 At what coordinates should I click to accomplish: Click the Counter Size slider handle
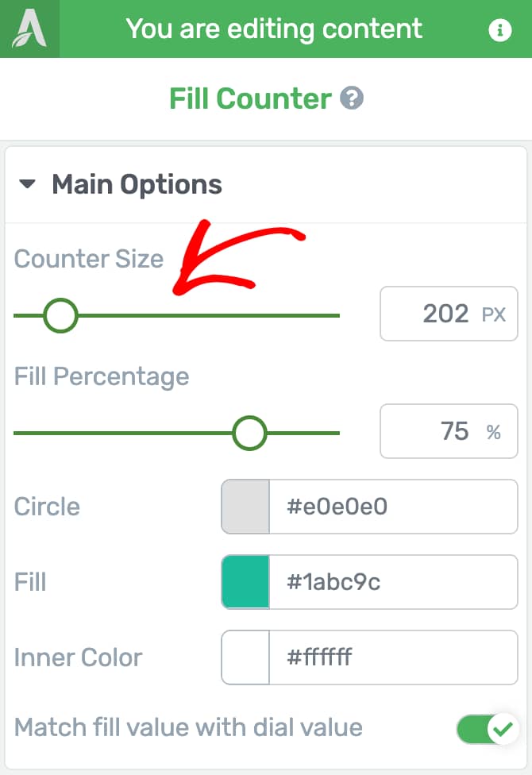[60, 315]
